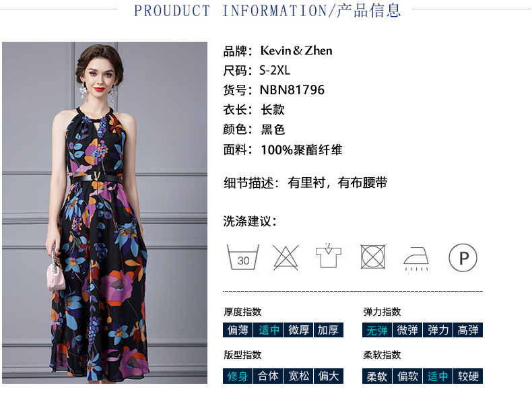Click the iron care icon

(x=416, y=259)
